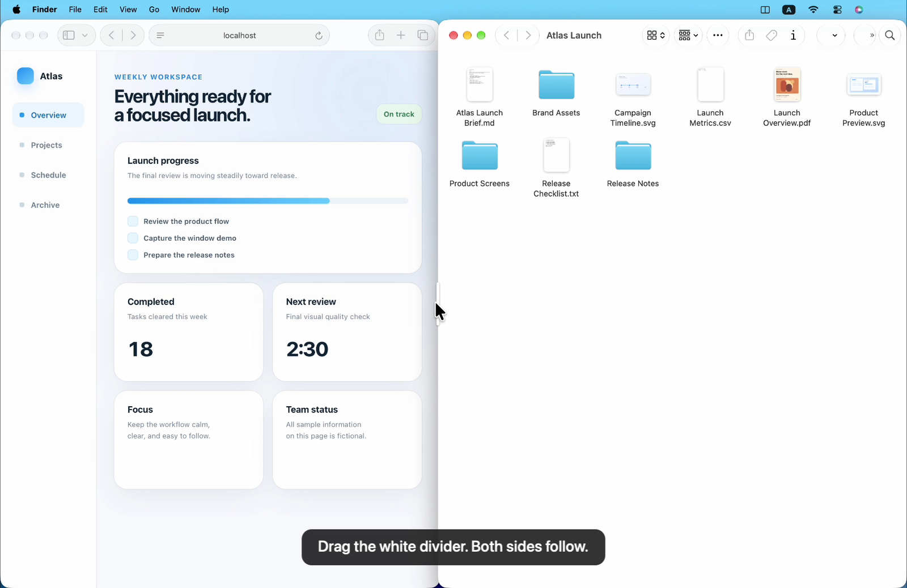Open a new tab in Safari
This screenshot has height=588, width=907.
pyautogui.click(x=401, y=35)
